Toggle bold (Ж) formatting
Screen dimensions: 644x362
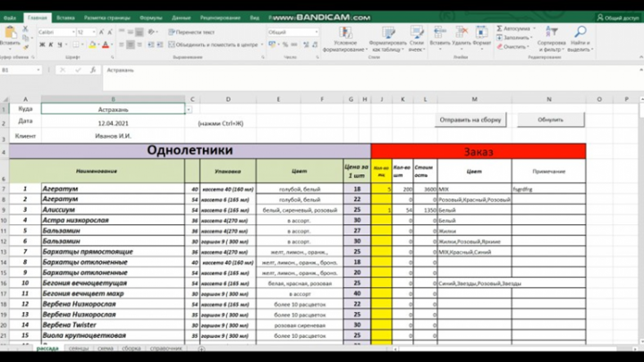pyautogui.click(x=42, y=45)
